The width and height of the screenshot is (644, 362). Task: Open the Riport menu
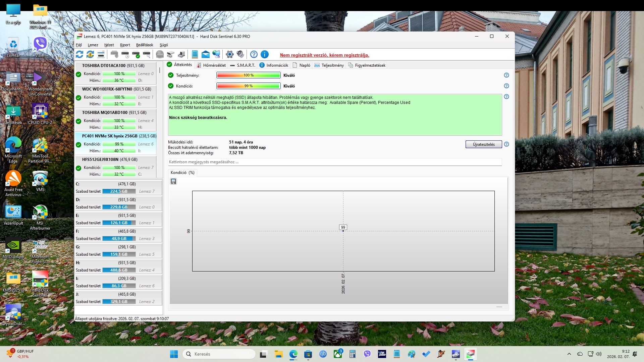(x=125, y=45)
